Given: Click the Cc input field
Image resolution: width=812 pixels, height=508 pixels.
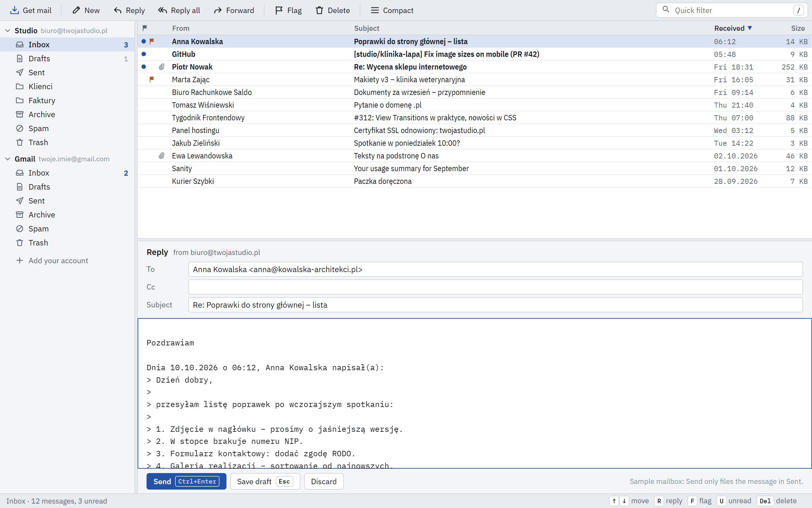Looking at the screenshot, I should (x=495, y=287).
